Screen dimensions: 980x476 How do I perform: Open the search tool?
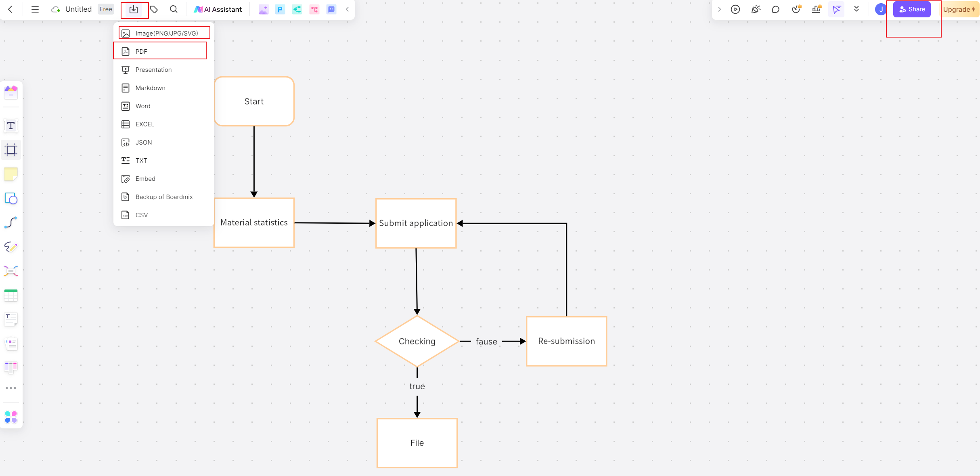(174, 9)
